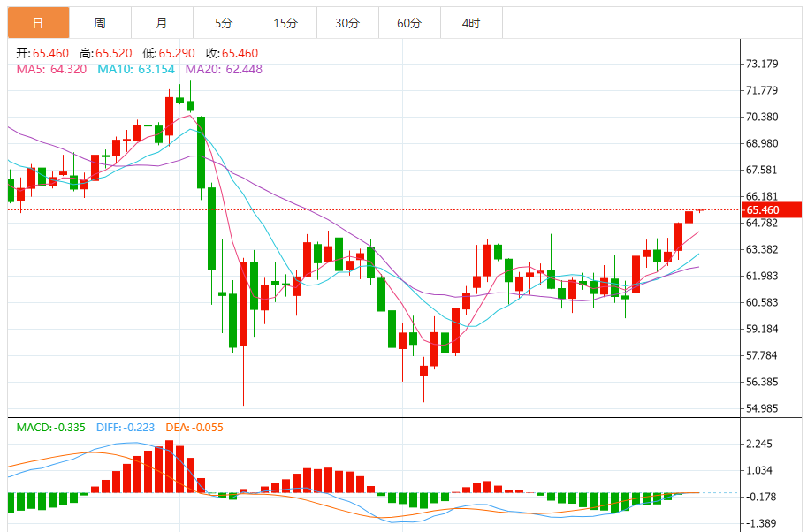Open the 30分 timeframe tab

tap(347, 23)
